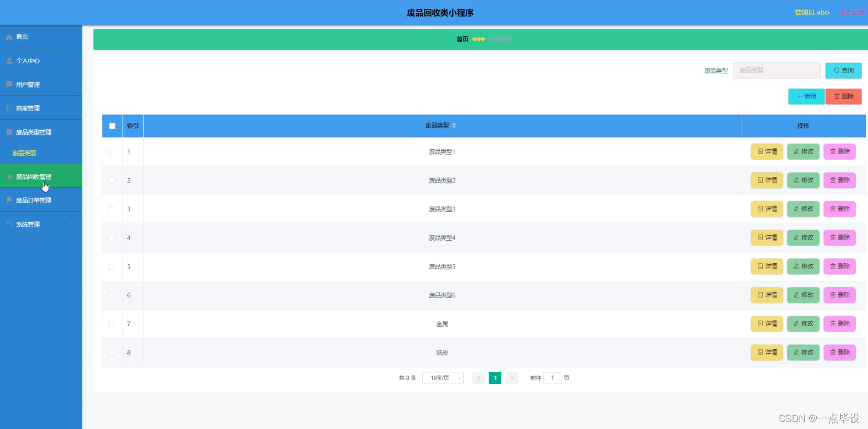Check the box for row 5
The height and width of the screenshot is (429, 868).
pyautogui.click(x=112, y=266)
